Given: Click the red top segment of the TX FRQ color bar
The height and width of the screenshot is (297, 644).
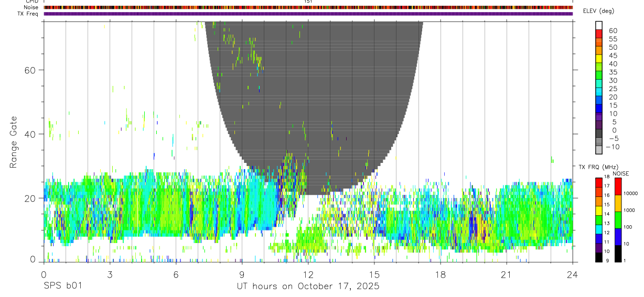Looking at the screenshot, I should [599, 182].
